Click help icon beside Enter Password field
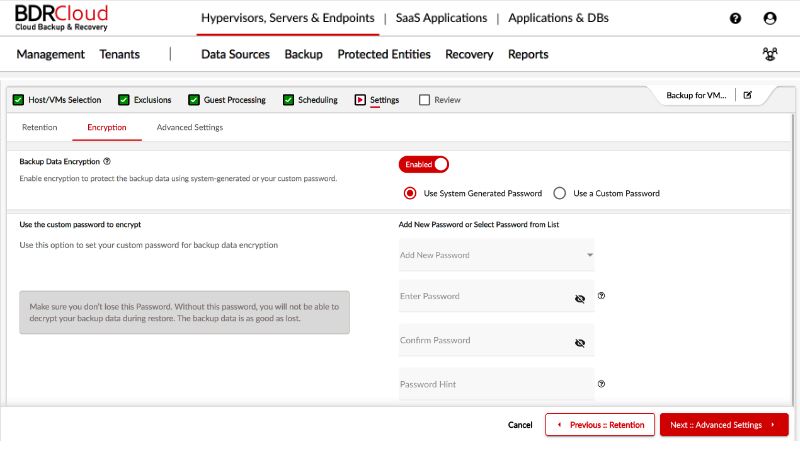 tap(602, 295)
